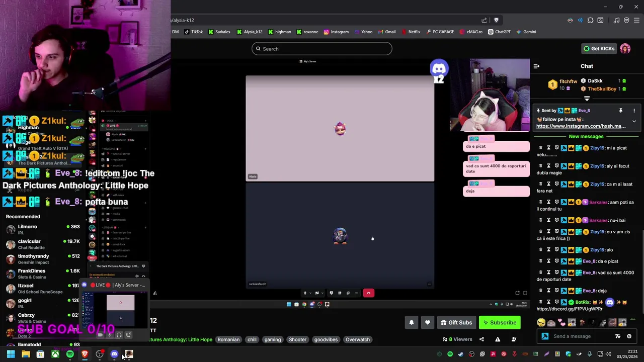Open the Brave Shields lion icon
Image resolution: width=644 pixels, height=362 pixels.
coord(496,20)
